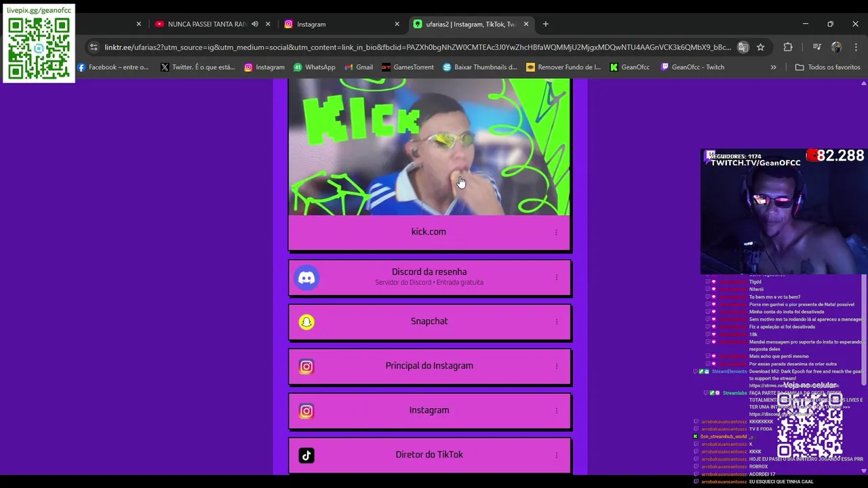Open the WhatsApp bookmark
The image size is (868, 488).
(x=315, y=67)
